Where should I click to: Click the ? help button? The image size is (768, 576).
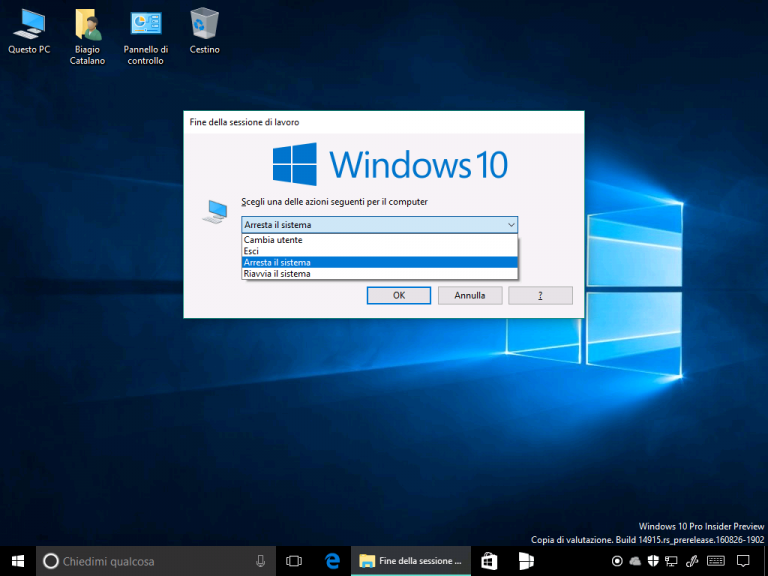540,295
